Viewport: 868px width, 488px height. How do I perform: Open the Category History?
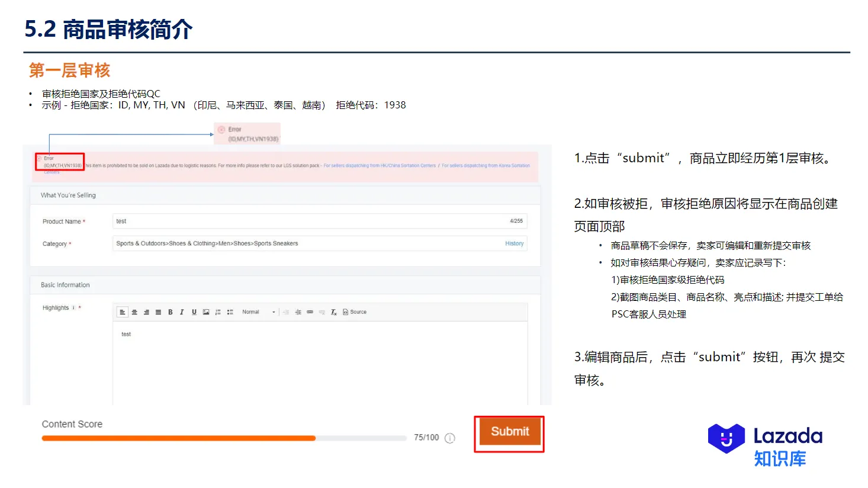tap(514, 243)
